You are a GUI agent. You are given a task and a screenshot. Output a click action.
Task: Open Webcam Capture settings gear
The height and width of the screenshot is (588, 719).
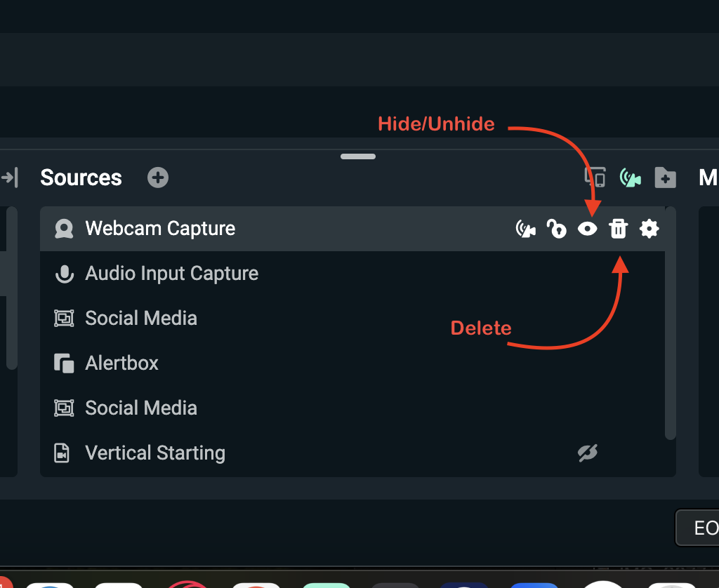649,229
